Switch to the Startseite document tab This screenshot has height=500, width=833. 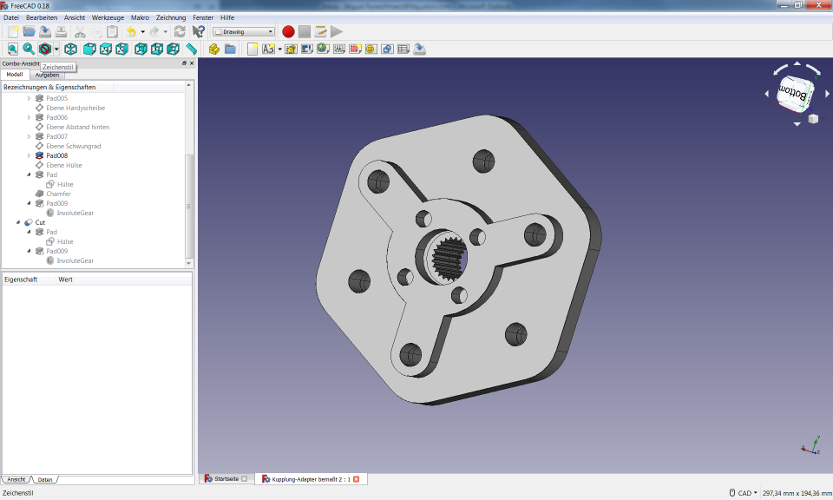click(227, 480)
